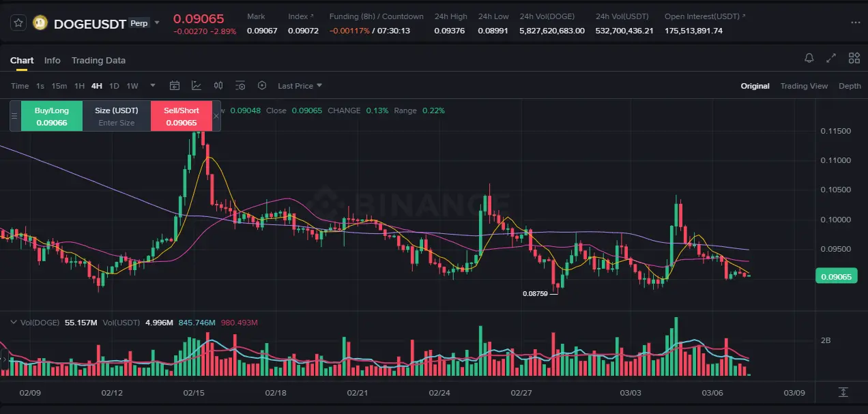Select the Trading View chart mode
This screenshot has height=414, width=868.
coord(804,86)
